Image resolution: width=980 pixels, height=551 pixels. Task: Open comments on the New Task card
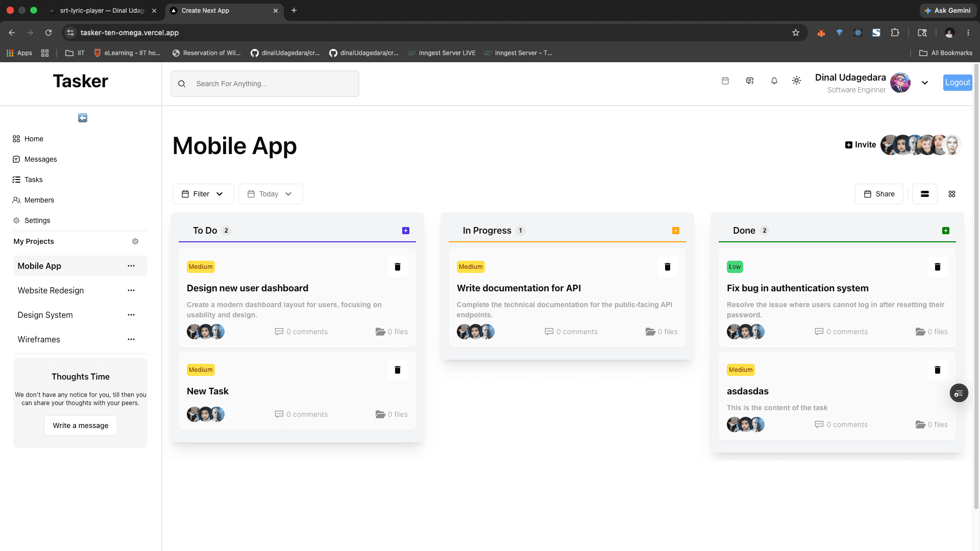pyautogui.click(x=301, y=414)
